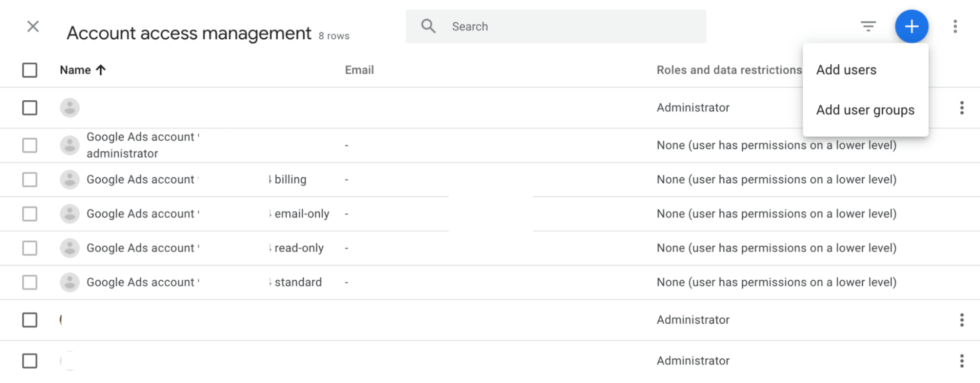The height and width of the screenshot is (383, 980).
Task: Open the top-right three-dot overflow menu
Action: pyautogui.click(x=955, y=27)
